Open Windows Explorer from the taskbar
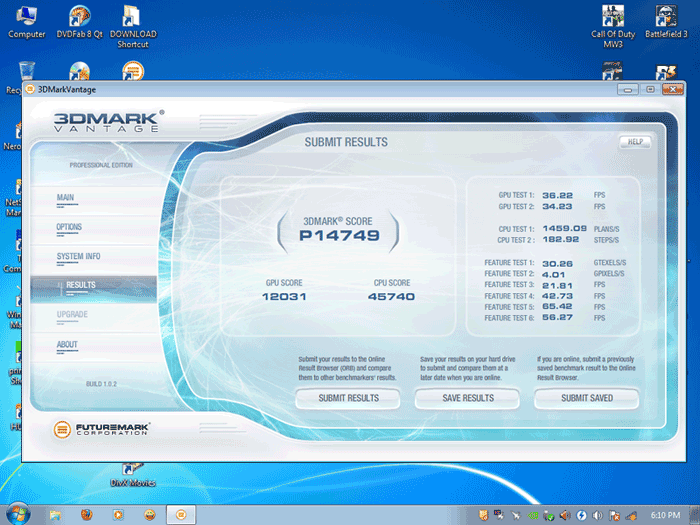Image resolution: width=700 pixels, height=525 pixels. coord(55,515)
